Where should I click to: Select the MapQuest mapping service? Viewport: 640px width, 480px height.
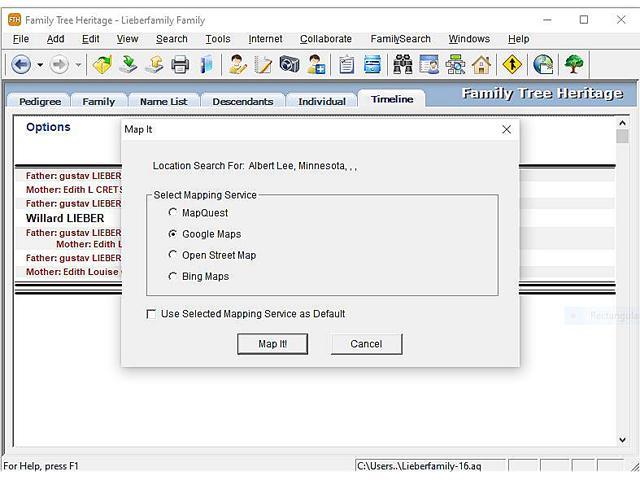click(173, 213)
